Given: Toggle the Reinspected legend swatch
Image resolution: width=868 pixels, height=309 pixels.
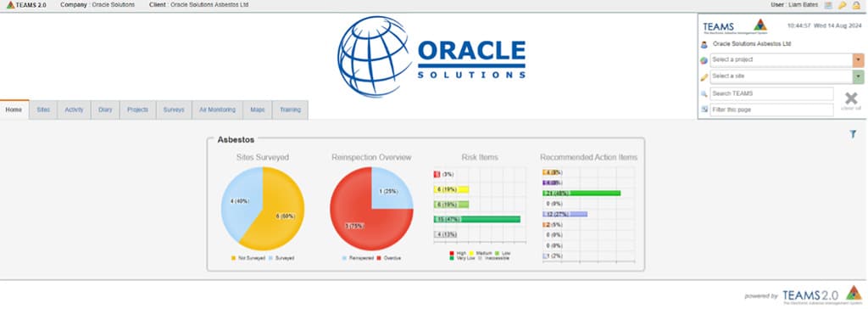Looking at the screenshot, I should (x=344, y=258).
